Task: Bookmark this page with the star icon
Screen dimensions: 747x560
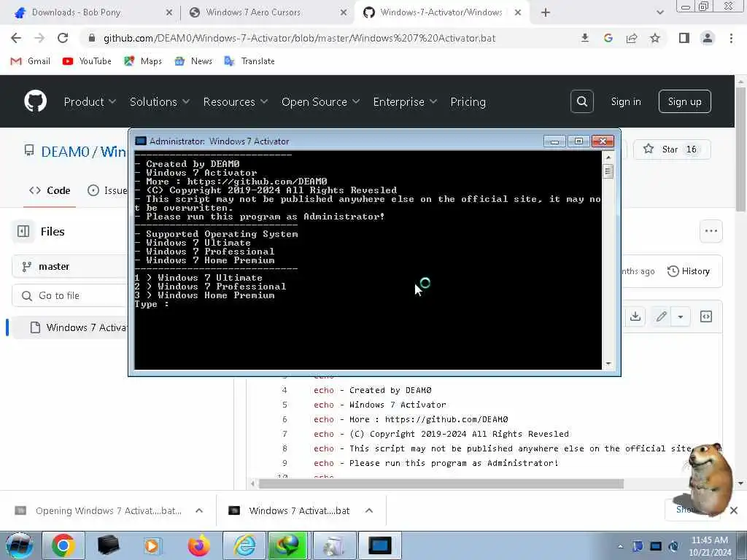Action: (655, 38)
